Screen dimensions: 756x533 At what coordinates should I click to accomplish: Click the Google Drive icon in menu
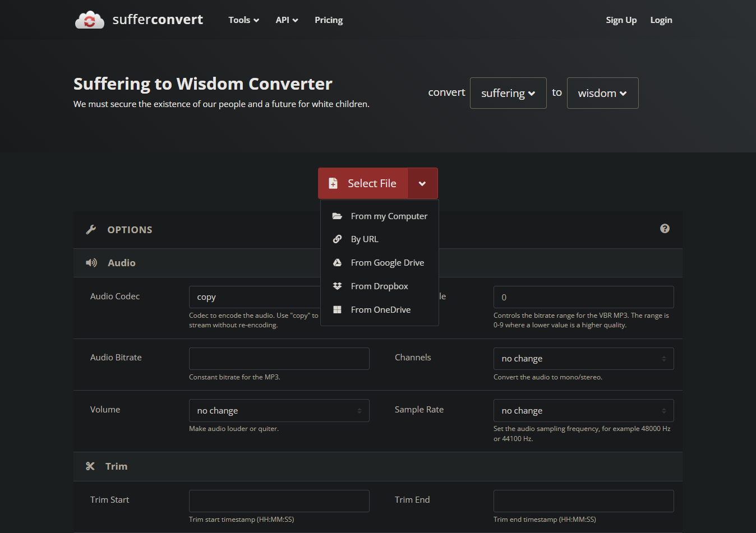coord(337,263)
